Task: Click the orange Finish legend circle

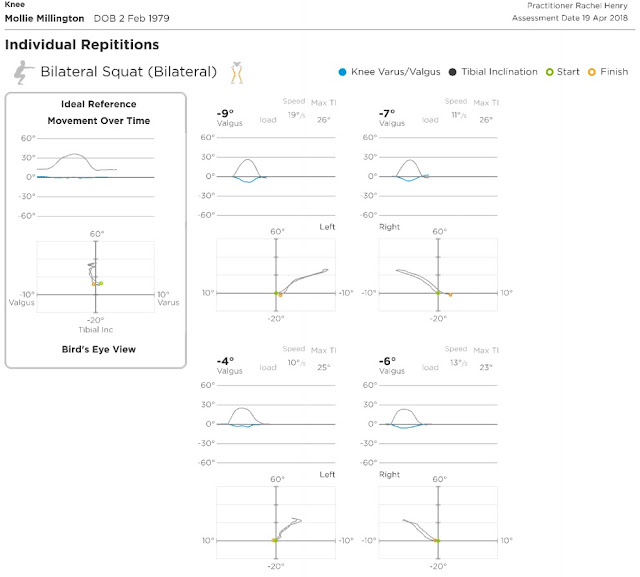Action: (591, 72)
